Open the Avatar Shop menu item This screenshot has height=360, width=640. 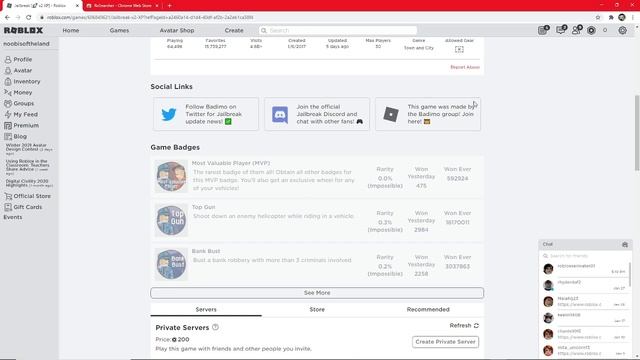tap(177, 30)
